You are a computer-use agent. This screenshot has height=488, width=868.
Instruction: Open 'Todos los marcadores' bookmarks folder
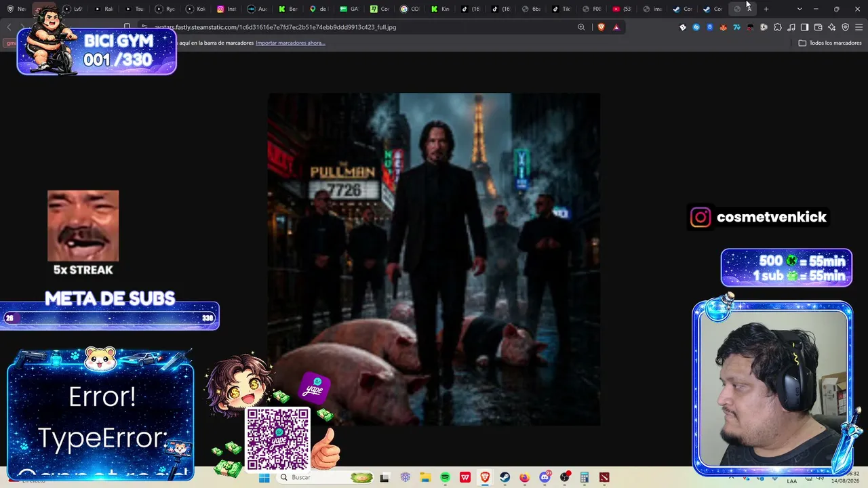830,43
